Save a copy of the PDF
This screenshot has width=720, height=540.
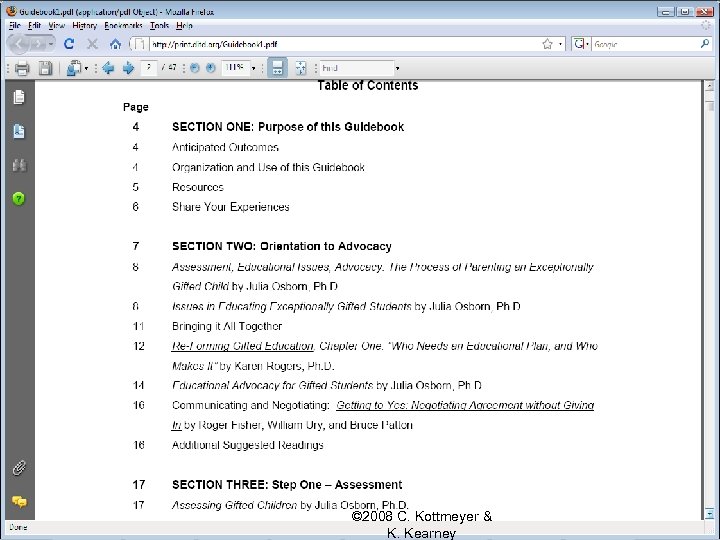tap(45, 68)
